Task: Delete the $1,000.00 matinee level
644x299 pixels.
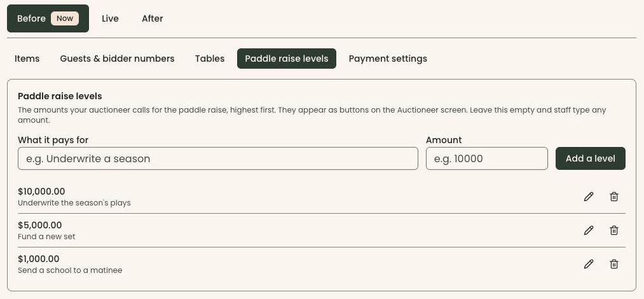Action: click(x=614, y=264)
